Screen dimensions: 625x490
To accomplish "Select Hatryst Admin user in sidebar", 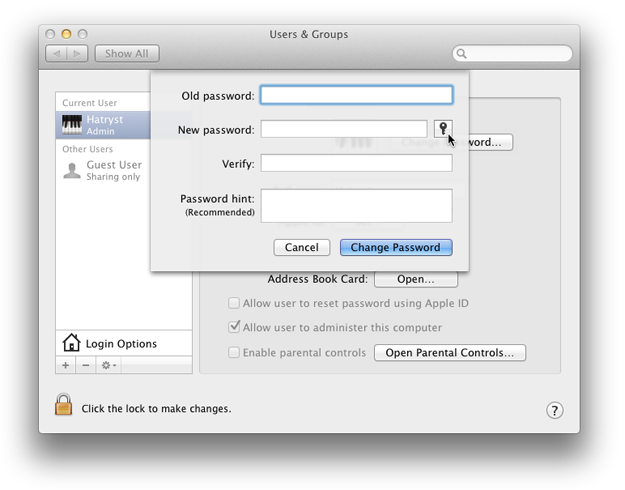I will [104, 125].
